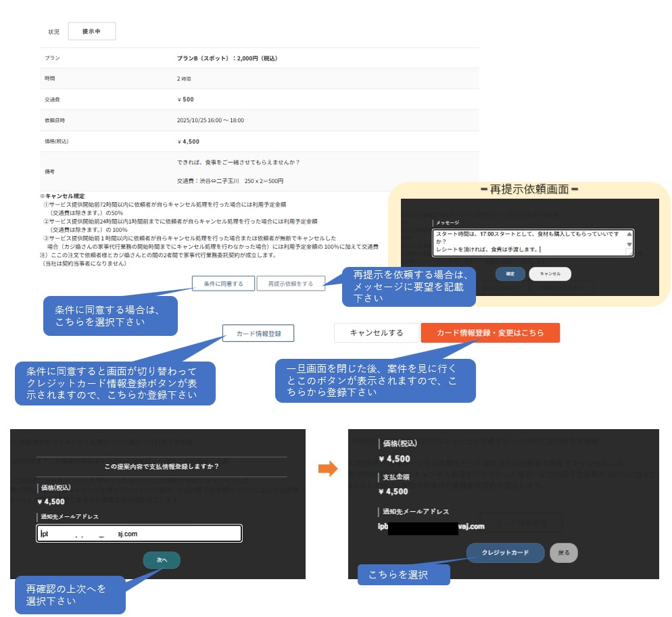Image resolution: width=672 pixels, height=617 pixels.
Task: Click inside the メッセージ text area
Action: 527,242
